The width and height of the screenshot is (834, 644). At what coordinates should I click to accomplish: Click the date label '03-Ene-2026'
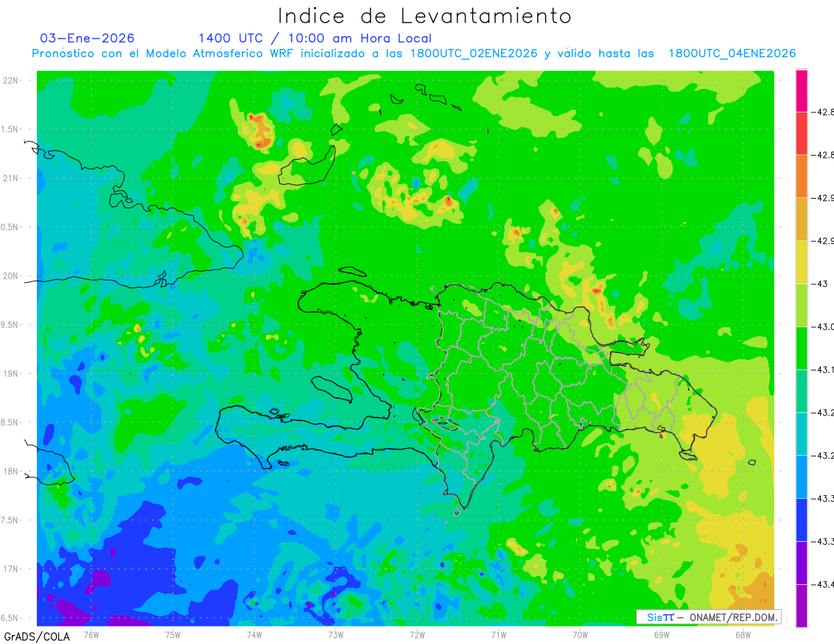pos(88,38)
